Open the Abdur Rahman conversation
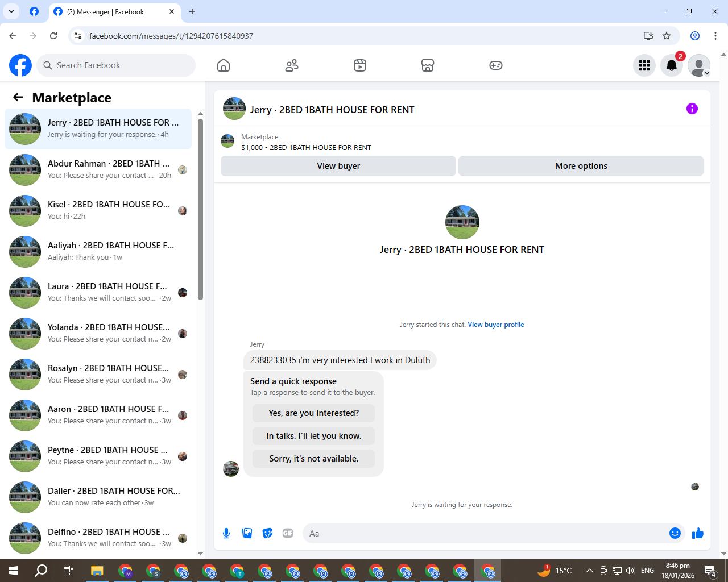 coord(98,170)
